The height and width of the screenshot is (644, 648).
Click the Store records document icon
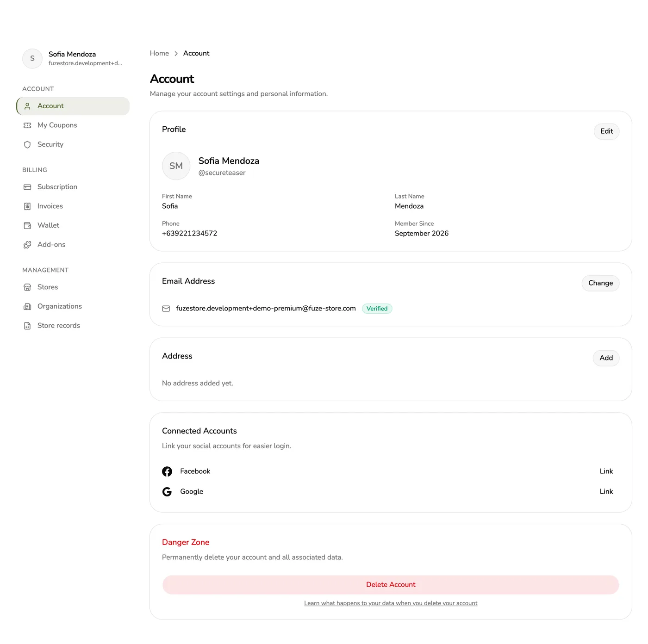pos(27,326)
